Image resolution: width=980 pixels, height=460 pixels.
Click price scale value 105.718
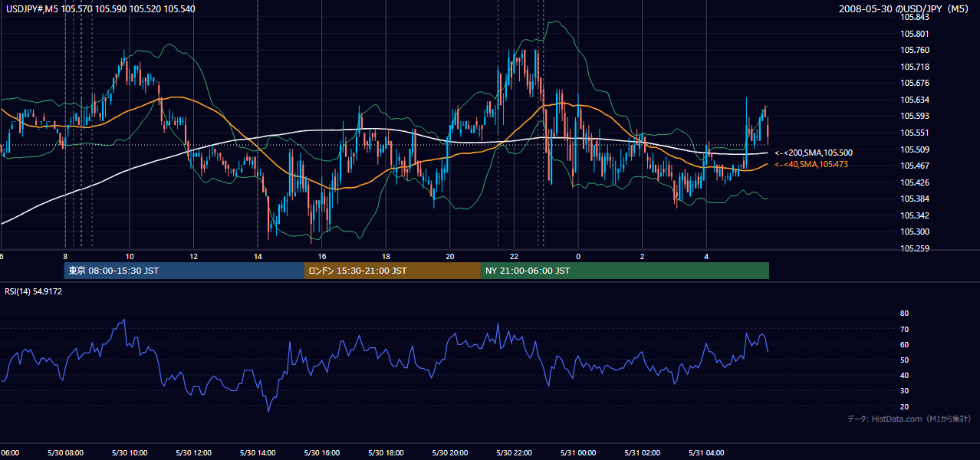(916, 67)
